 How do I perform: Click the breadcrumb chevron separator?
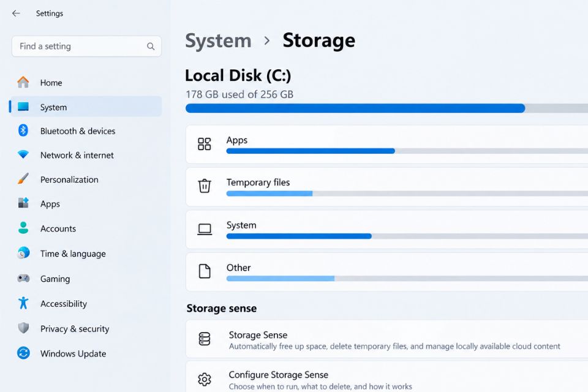pos(267,40)
